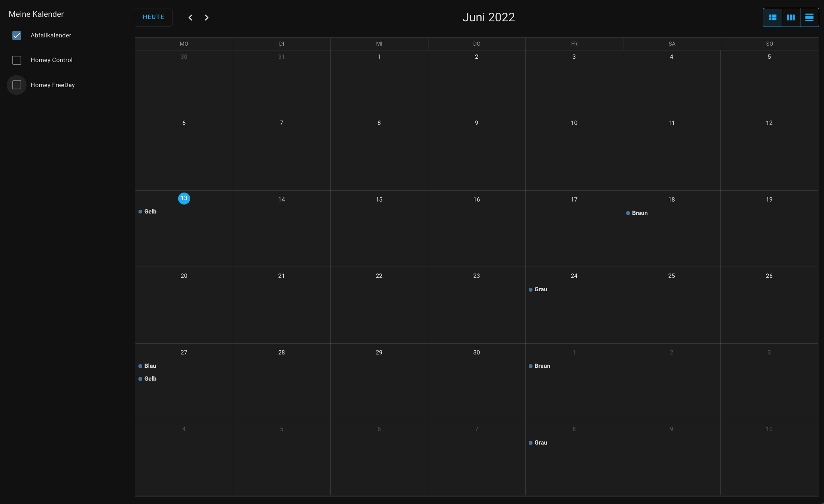Screen dimensions: 824x504
Task: Enable the Homey FreeDay calendar
Action: coord(17,85)
